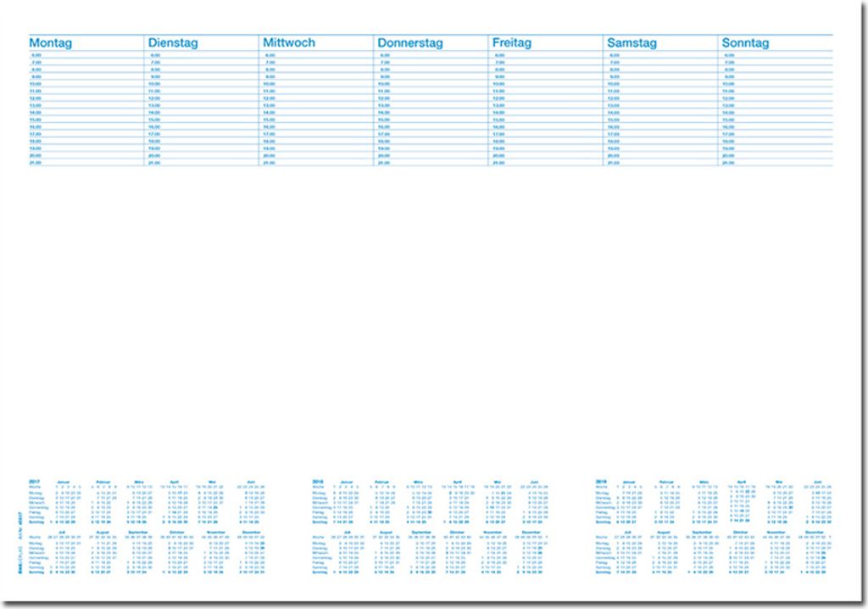
Task: Click the 2017 year label
Action: click(x=35, y=481)
